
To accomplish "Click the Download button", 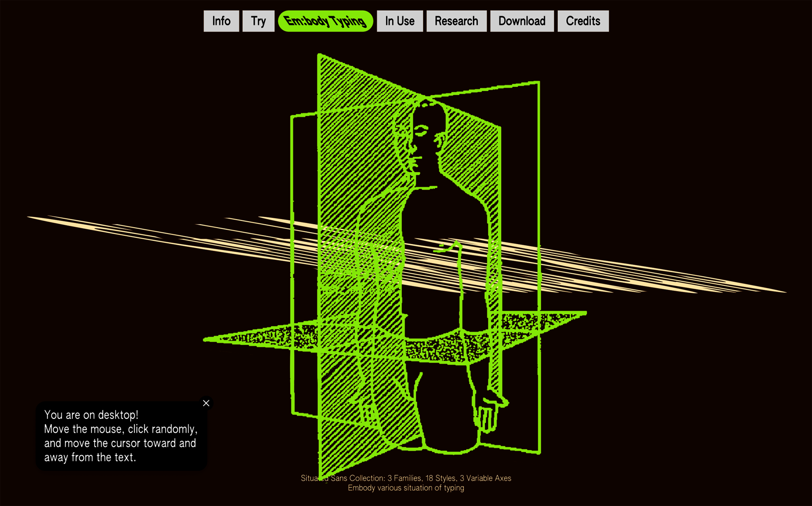I will [x=522, y=21].
